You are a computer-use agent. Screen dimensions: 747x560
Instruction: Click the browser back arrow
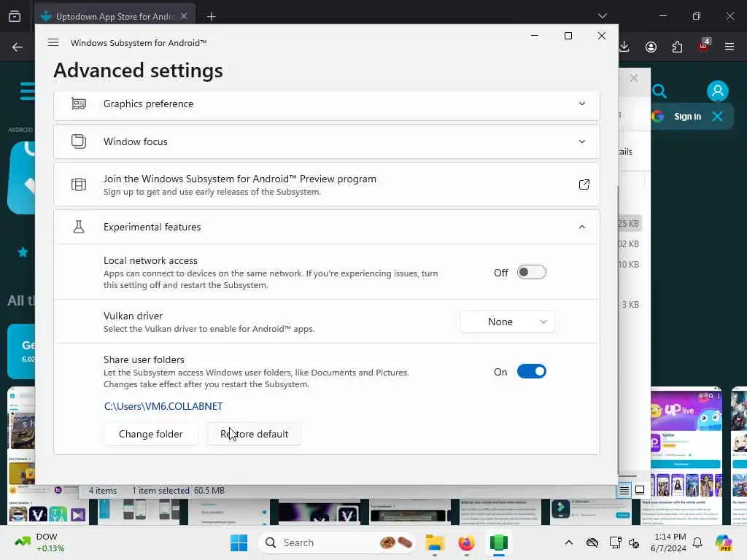[x=18, y=47]
